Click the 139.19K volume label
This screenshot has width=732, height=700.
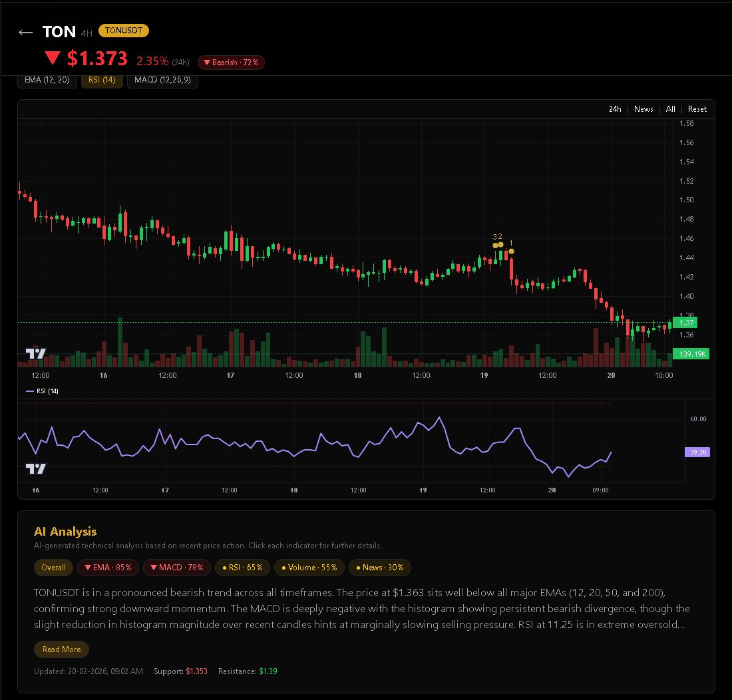691,354
